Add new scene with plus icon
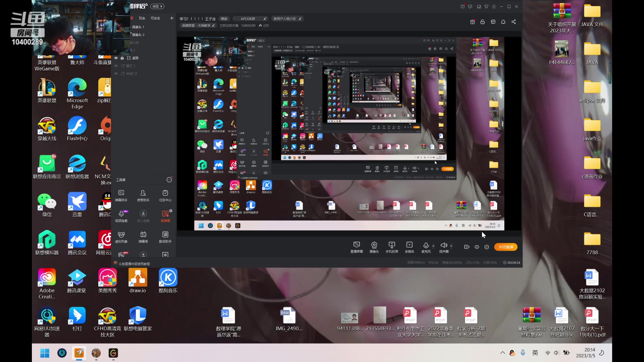The width and height of the screenshot is (644, 362). pos(172,18)
